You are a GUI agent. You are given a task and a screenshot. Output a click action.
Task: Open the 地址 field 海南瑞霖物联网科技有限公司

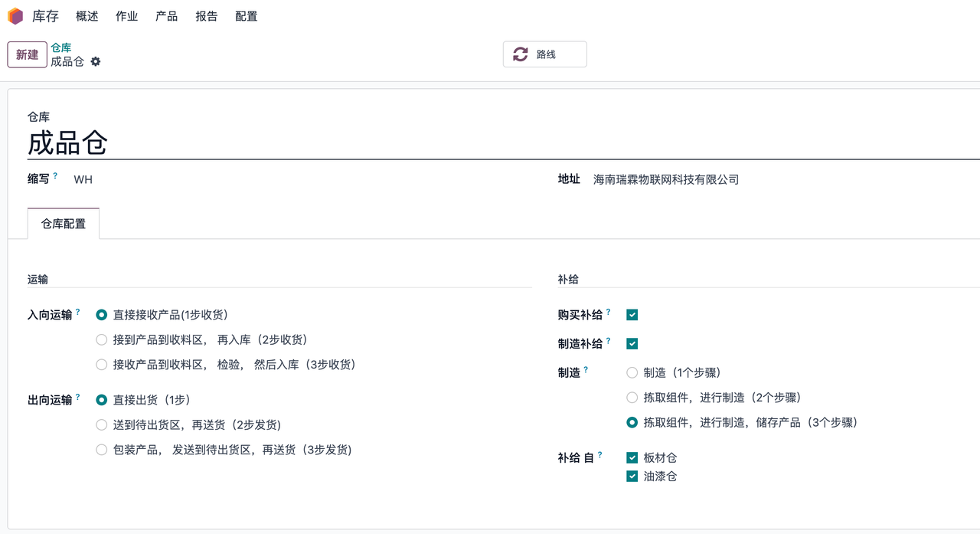666,179
